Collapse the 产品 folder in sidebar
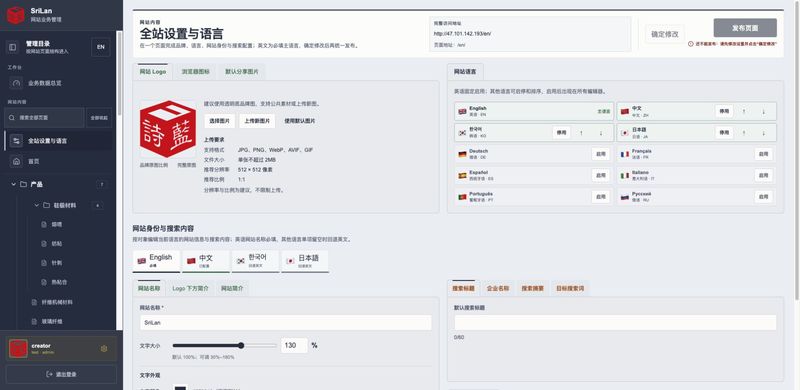800x390 pixels. [x=14, y=184]
